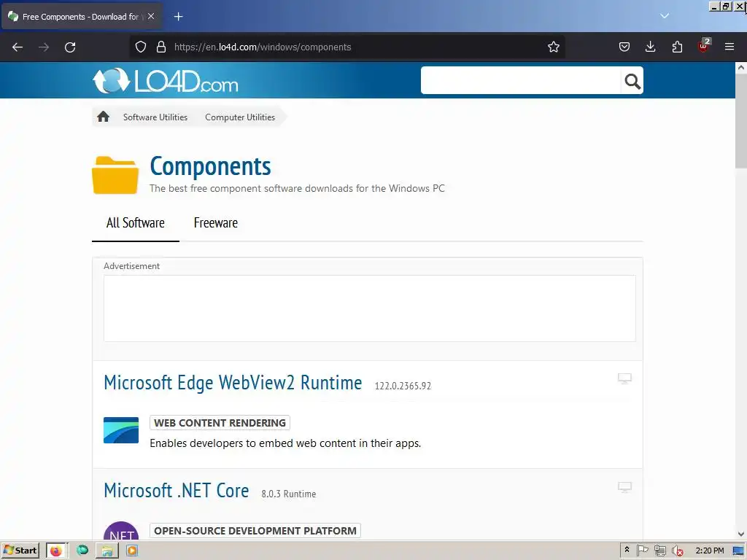Screen dimensions: 747x560
Task: Expand hidden system tray icons
Action: pos(627,550)
